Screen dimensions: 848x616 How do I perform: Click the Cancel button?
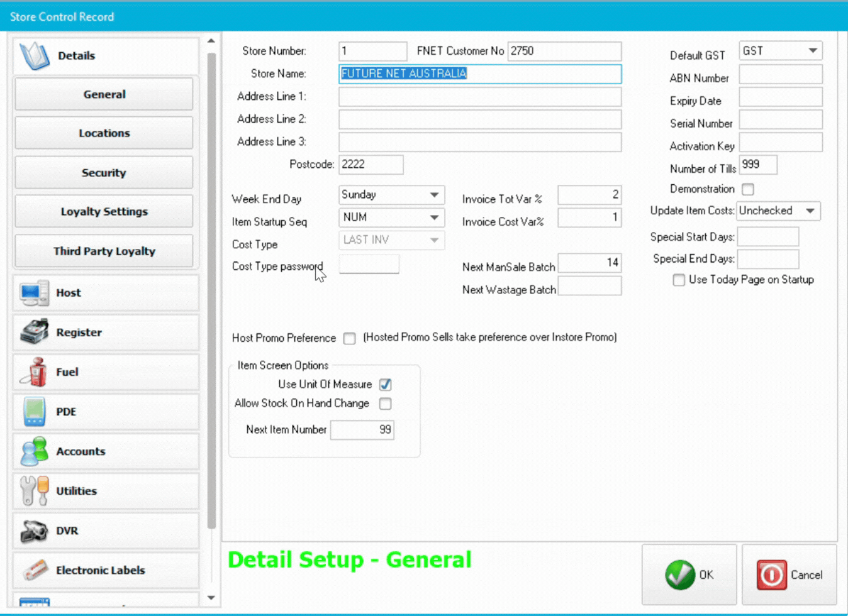(x=789, y=575)
